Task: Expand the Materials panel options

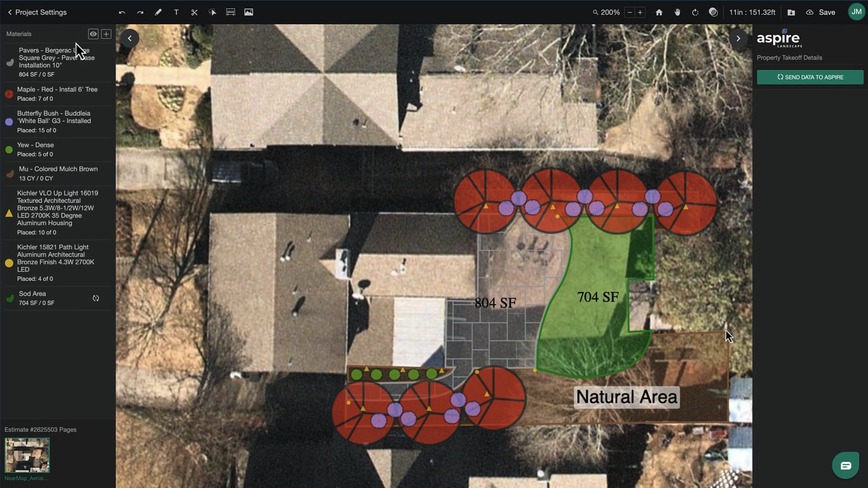Action: coord(105,33)
